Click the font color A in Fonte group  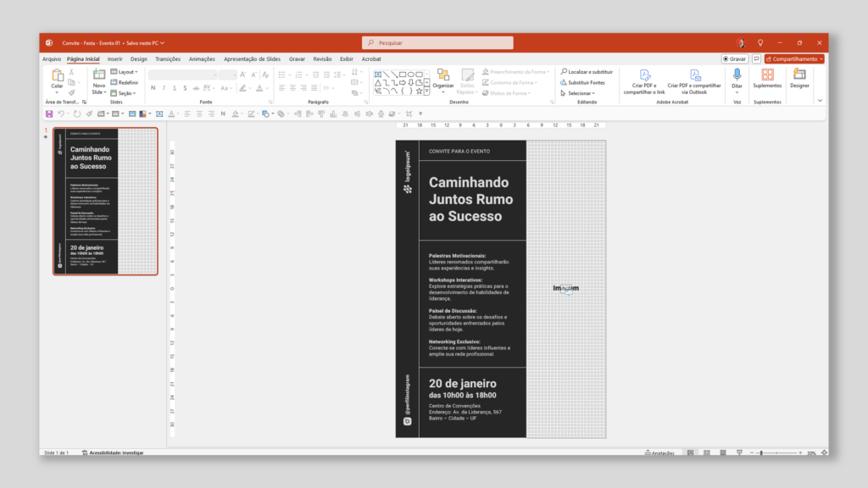tap(259, 88)
